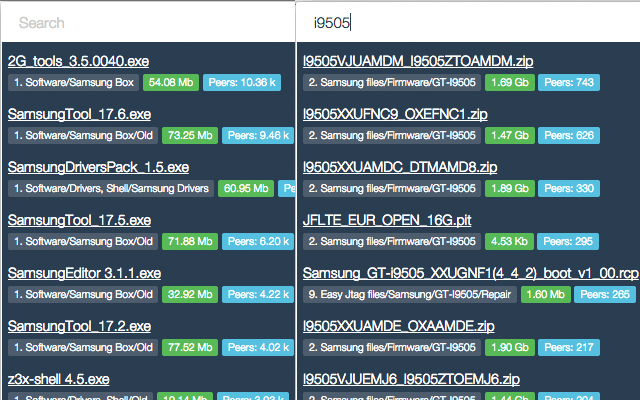Image resolution: width=640 pixels, height=400 pixels.
Task: Click the empty Search field on the left
Action: click(x=148, y=22)
